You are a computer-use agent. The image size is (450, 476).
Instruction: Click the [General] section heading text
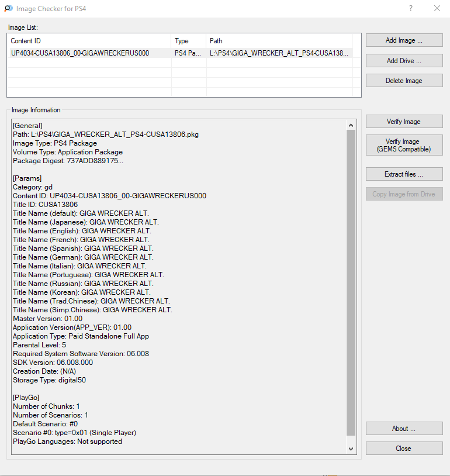point(27,126)
